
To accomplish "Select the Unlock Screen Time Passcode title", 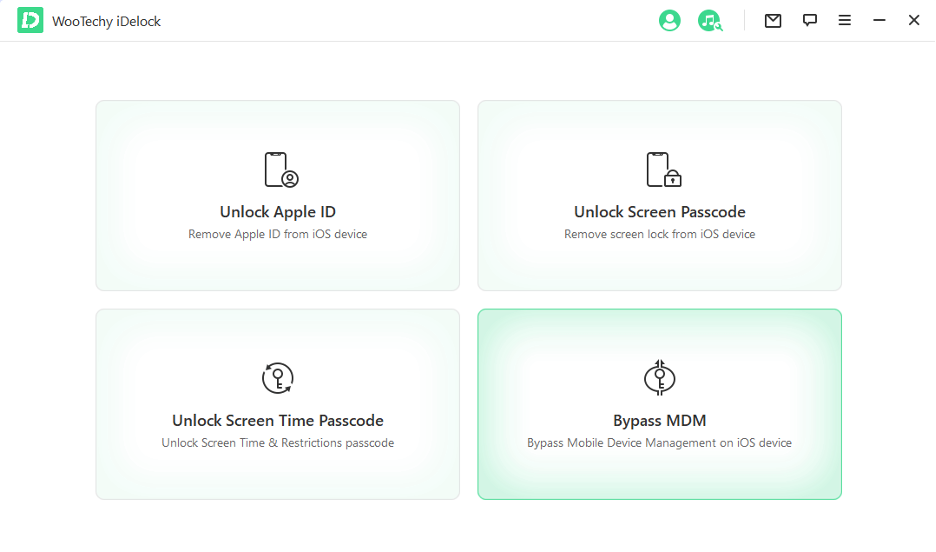I will point(278,421).
